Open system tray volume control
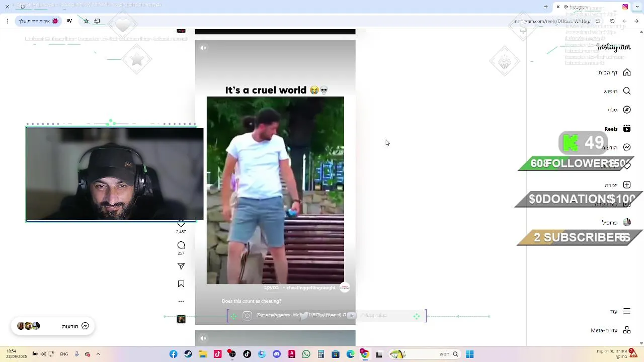The image size is (644, 362). (x=43, y=354)
